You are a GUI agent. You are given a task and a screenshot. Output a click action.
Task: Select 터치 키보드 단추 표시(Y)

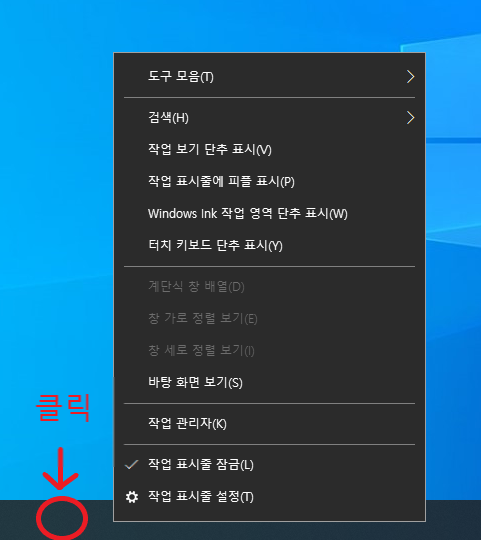(x=269, y=246)
